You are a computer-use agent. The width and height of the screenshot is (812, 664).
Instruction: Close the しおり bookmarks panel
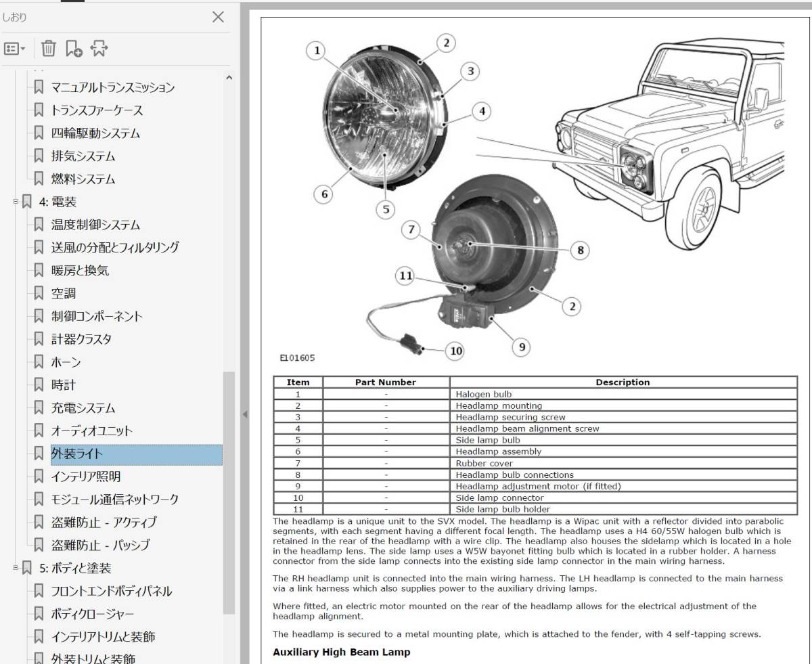pos(218,17)
